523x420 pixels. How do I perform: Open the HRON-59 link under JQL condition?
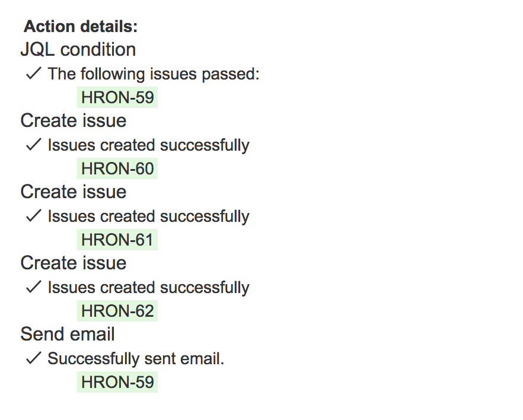point(117,97)
